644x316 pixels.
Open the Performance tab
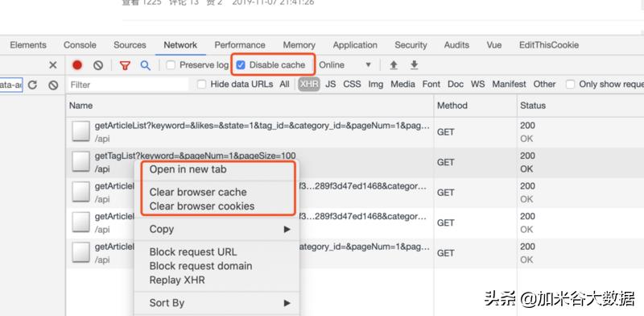coord(240,45)
